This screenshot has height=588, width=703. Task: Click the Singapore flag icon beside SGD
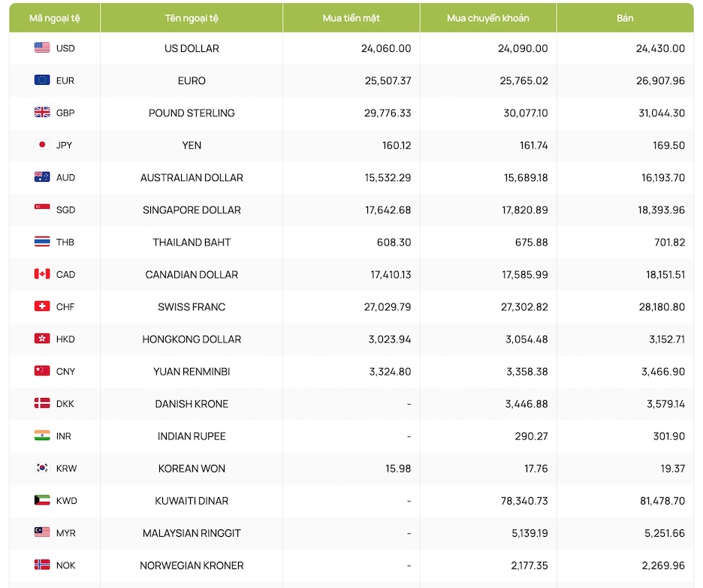click(x=42, y=210)
